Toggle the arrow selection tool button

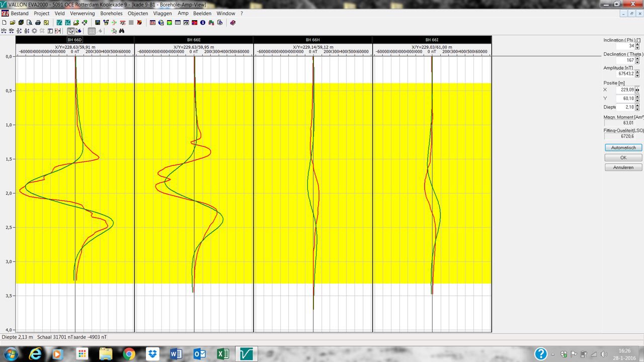click(x=71, y=31)
